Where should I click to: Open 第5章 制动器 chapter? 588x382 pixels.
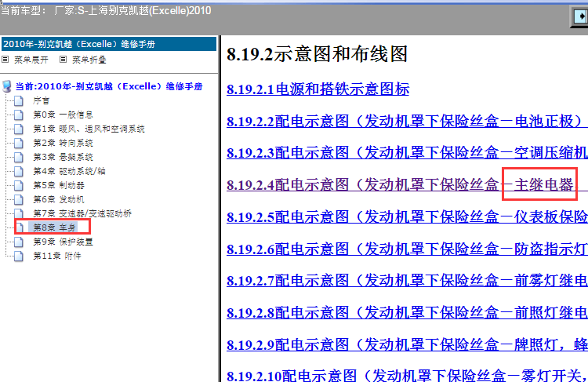click(x=59, y=185)
